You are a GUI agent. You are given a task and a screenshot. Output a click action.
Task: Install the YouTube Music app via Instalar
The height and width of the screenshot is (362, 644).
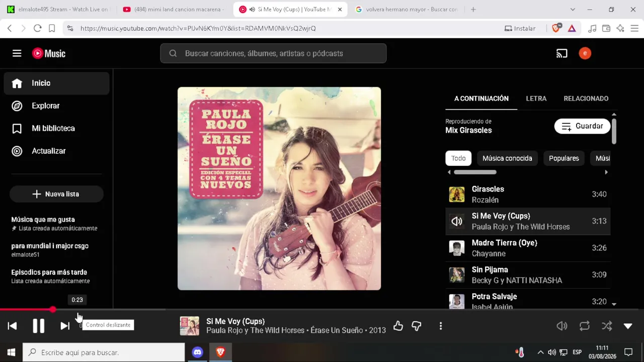click(x=520, y=28)
